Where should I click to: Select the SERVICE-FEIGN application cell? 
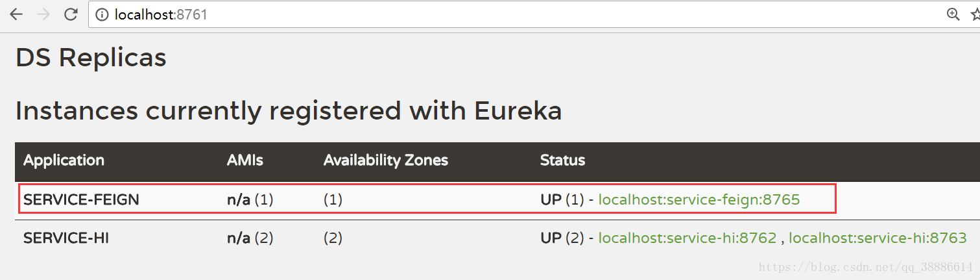[x=81, y=200]
